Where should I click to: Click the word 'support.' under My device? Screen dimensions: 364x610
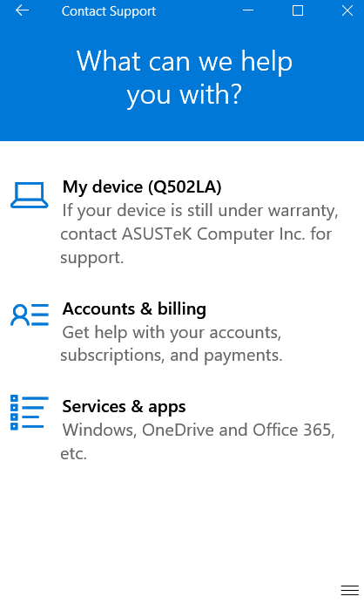tap(92, 258)
